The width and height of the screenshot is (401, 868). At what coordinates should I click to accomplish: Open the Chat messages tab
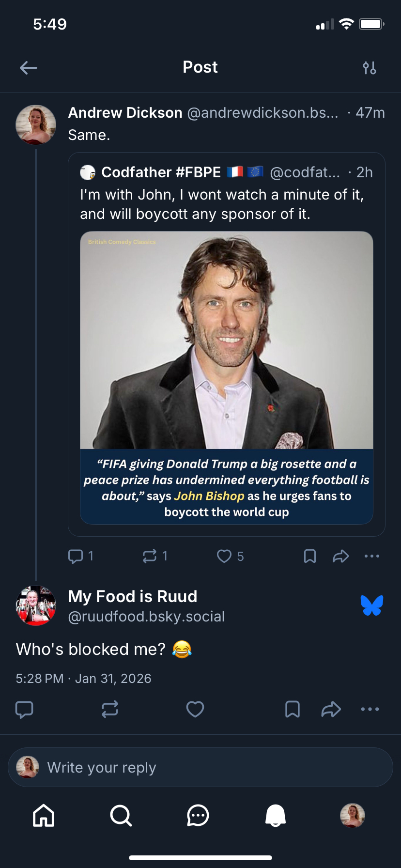(x=198, y=815)
